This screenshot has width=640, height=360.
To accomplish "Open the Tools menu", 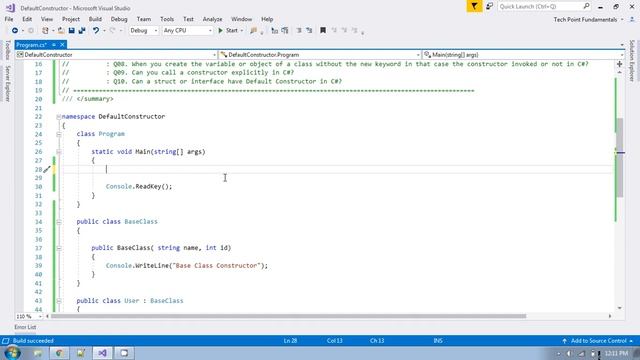I will click(x=167, y=19).
